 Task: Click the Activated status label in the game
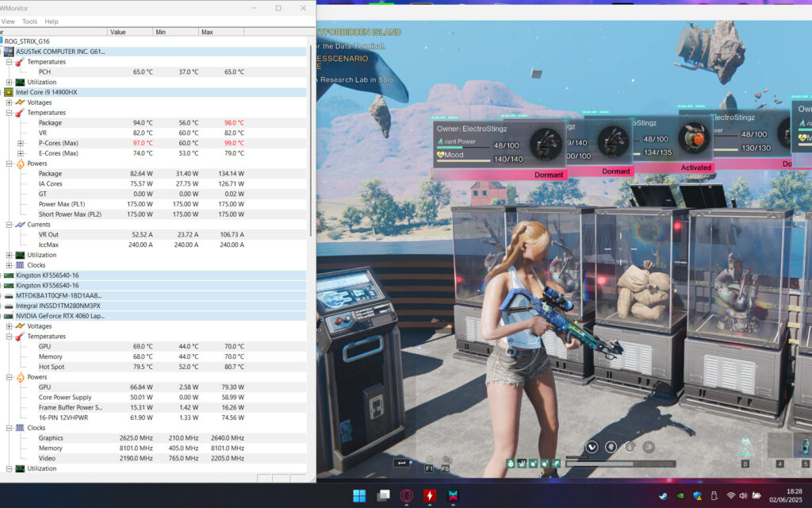(695, 168)
